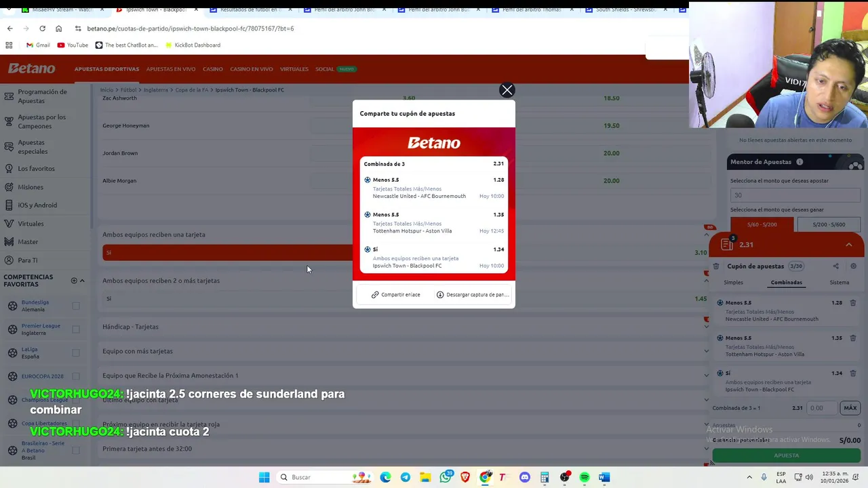
Task: Select S/60 - S/200 winnings range
Action: pyautogui.click(x=762, y=224)
